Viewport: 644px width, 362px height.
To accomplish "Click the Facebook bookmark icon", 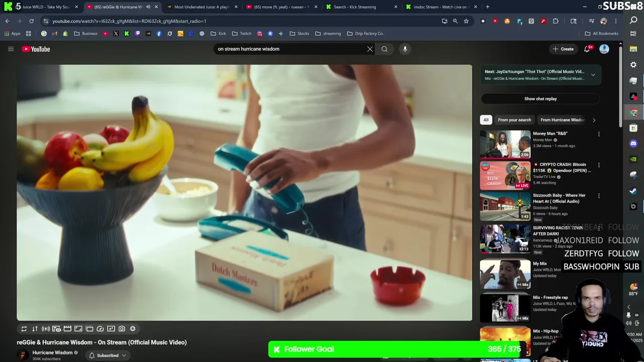I will click(159, 34).
